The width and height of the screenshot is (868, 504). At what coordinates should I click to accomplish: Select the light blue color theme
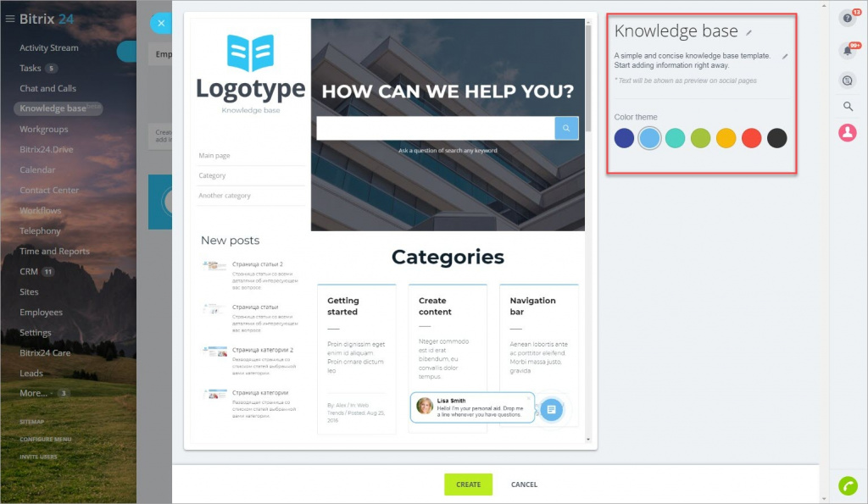(x=649, y=138)
